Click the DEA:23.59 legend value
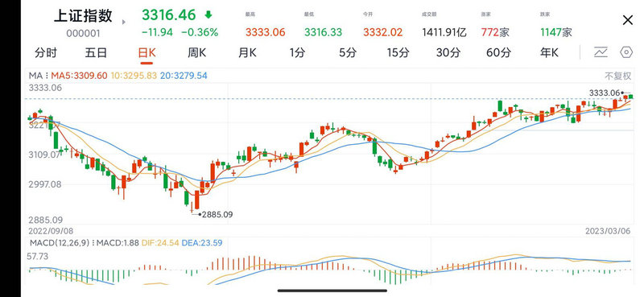Image resolution: width=644 pixels, height=297 pixels. [203, 243]
